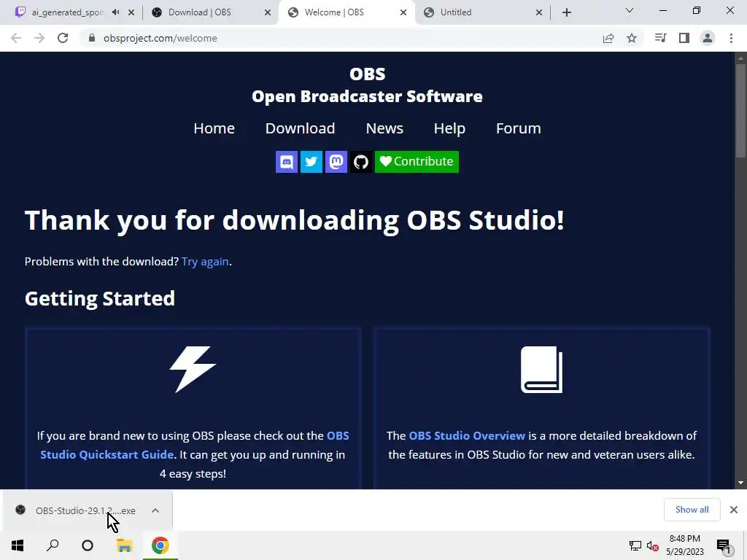
Task: Click the scrollbar down arrow
Action: pyautogui.click(x=740, y=483)
